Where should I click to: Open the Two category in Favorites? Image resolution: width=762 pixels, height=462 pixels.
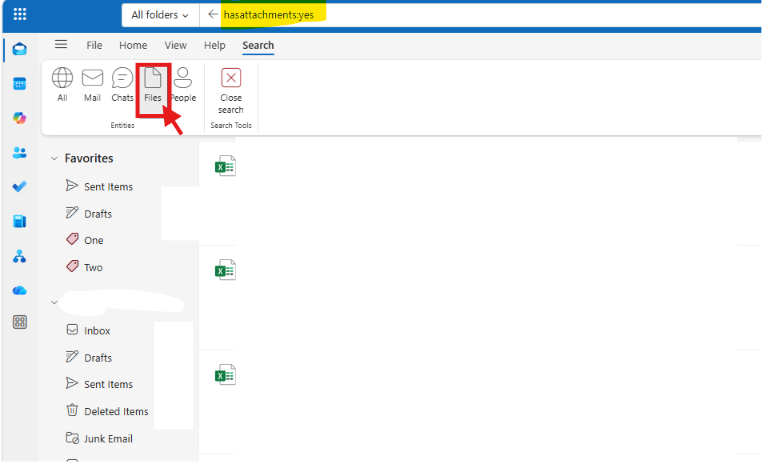[85, 267]
